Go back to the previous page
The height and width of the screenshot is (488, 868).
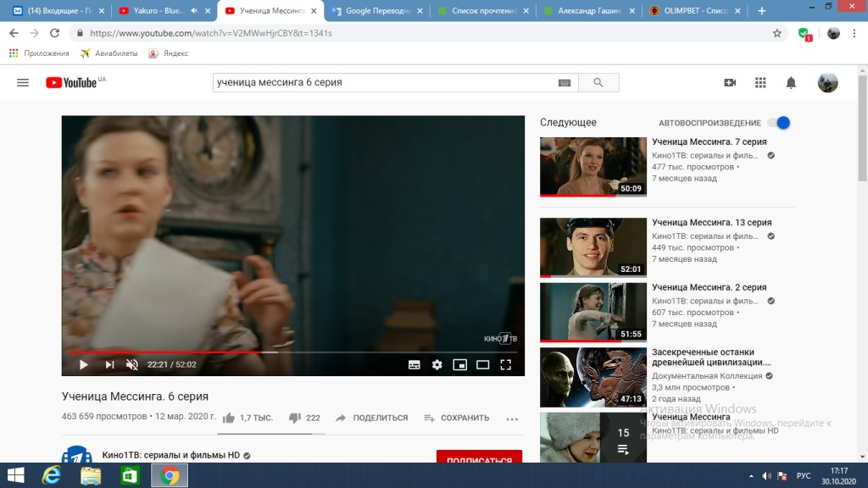(14, 33)
